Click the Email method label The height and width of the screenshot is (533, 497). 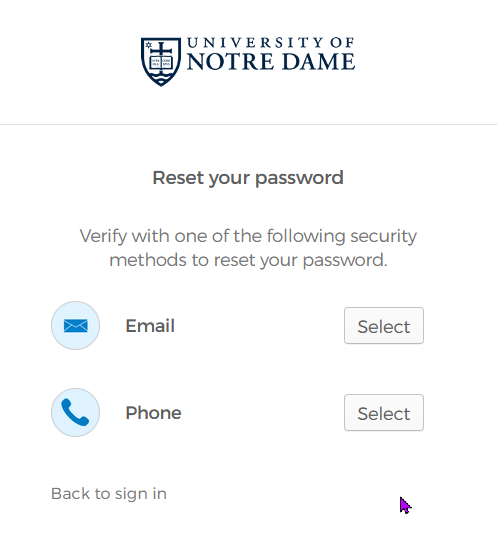click(150, 326)
